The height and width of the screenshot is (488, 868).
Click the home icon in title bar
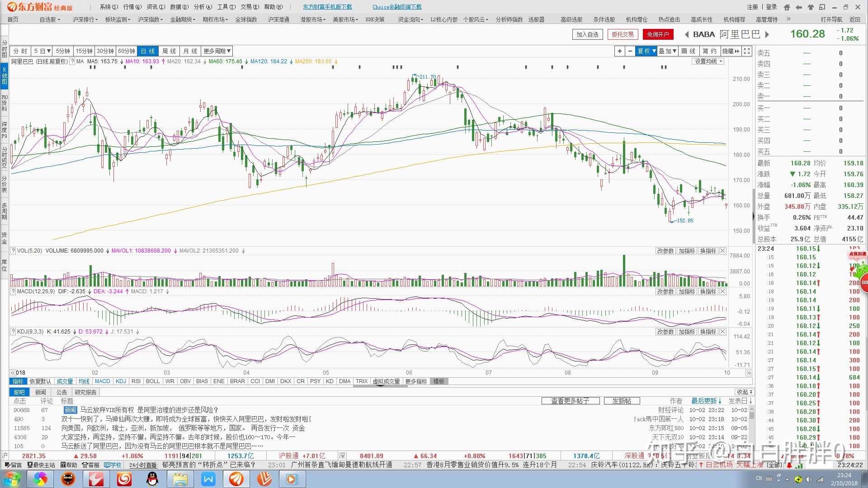point(787,7)
